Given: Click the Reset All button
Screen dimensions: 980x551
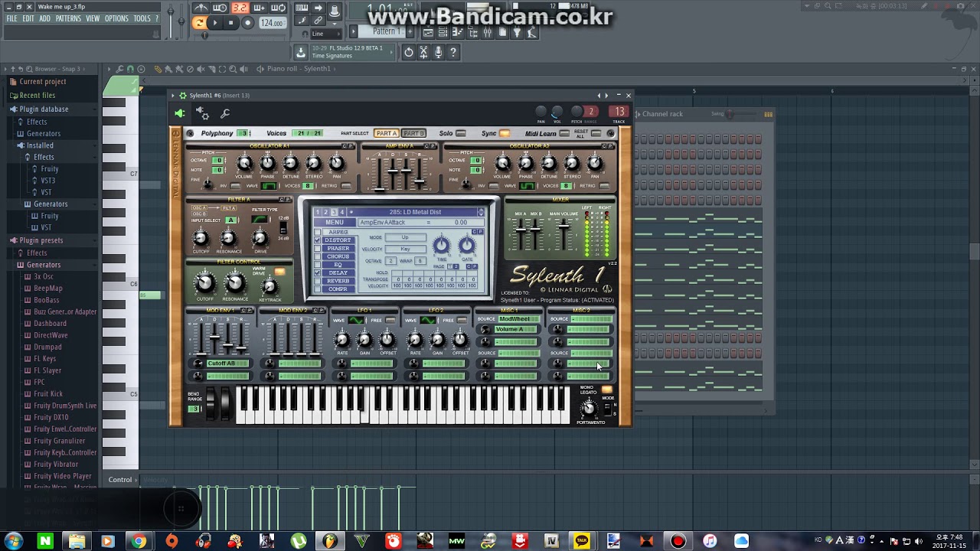Looking at the screenshot, I should point(596,133).
